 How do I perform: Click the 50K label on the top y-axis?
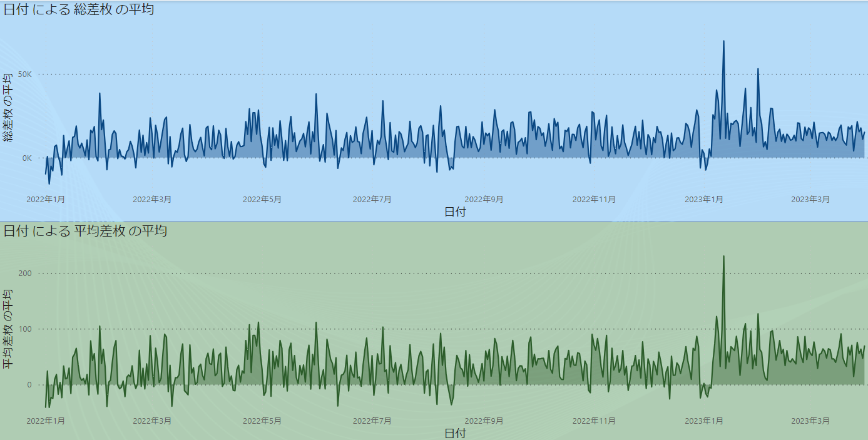[x=26, y=74]
